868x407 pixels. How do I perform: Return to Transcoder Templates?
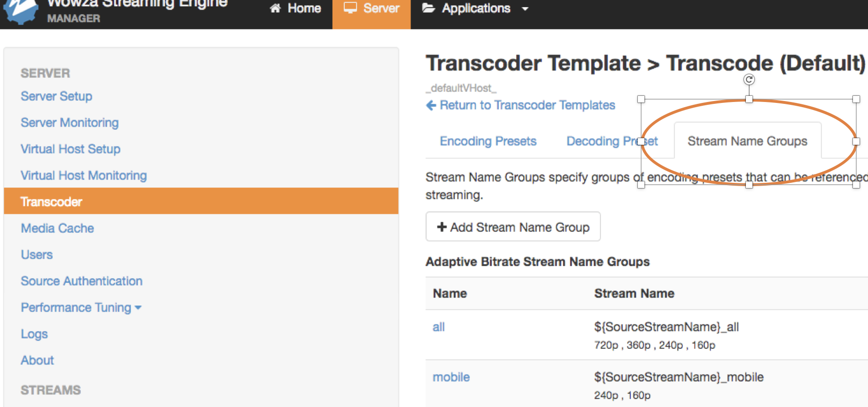tap(527, 105)
